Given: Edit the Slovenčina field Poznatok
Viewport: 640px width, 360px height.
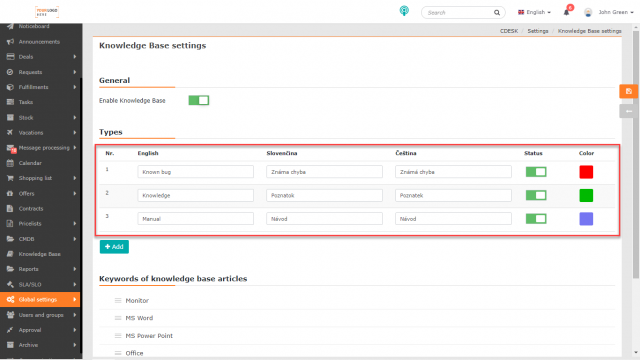Looking at the screenshot, I should (x=324, y=196).
